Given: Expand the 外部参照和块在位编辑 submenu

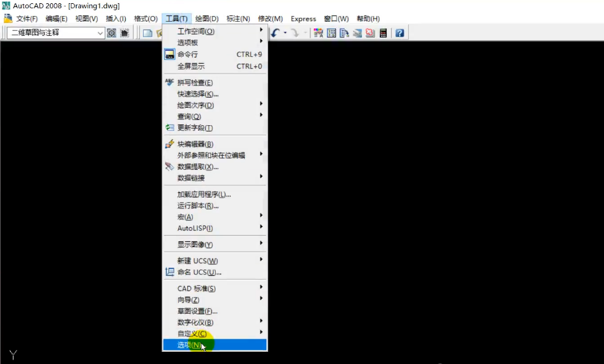Looking at the screenshot, I should click(215, 155).
